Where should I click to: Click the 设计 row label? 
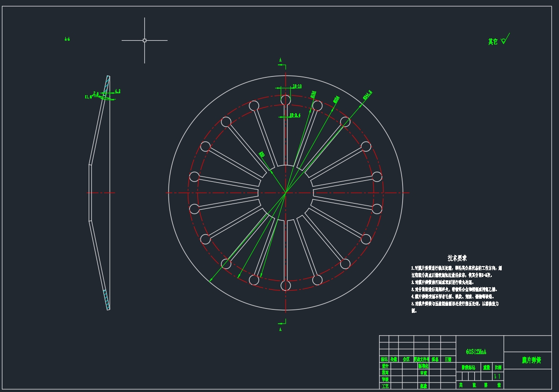point(385,366)
